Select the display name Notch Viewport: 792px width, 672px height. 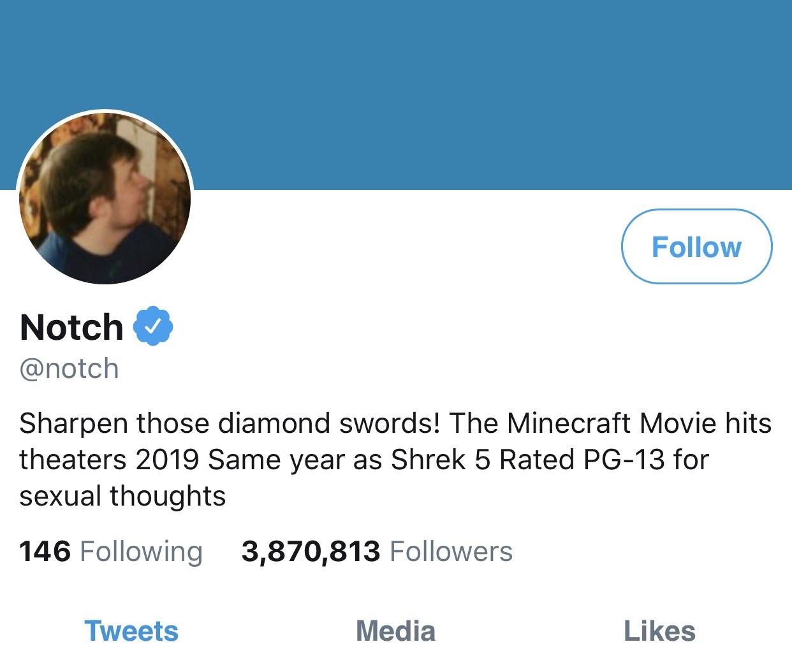[x=70, y=326]
